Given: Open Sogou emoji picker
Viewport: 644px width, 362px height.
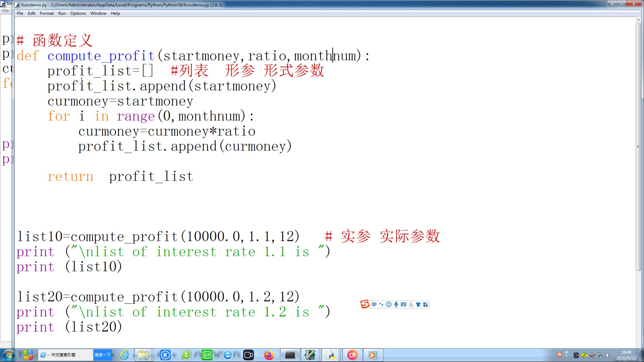Looking at the screenshot, I should 389,304.
